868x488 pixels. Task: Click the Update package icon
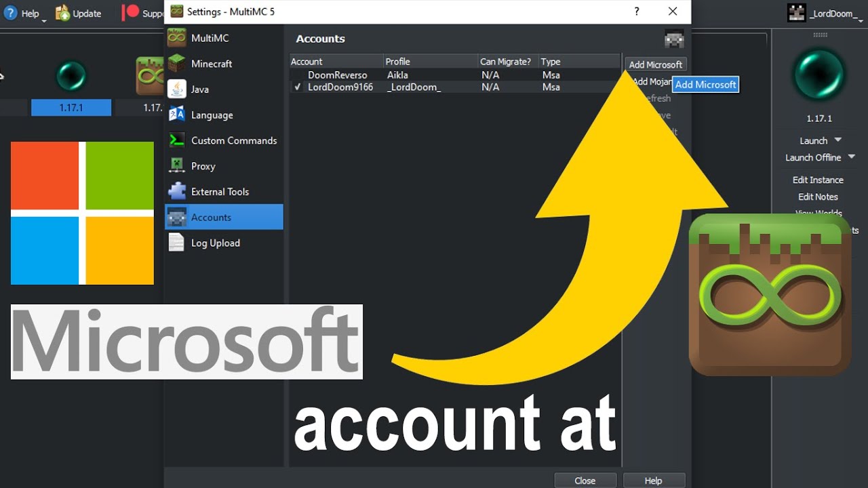tap(62, 13)
